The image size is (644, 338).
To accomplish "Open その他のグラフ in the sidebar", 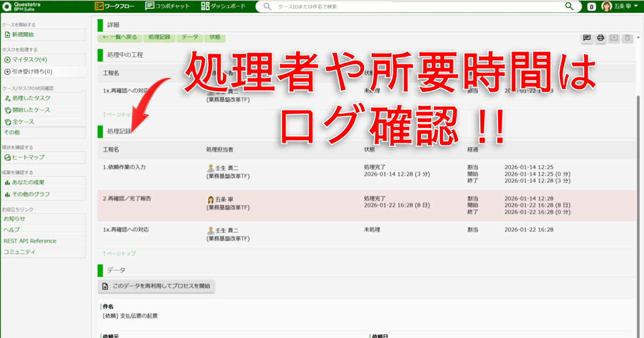I will click(43, 194).
